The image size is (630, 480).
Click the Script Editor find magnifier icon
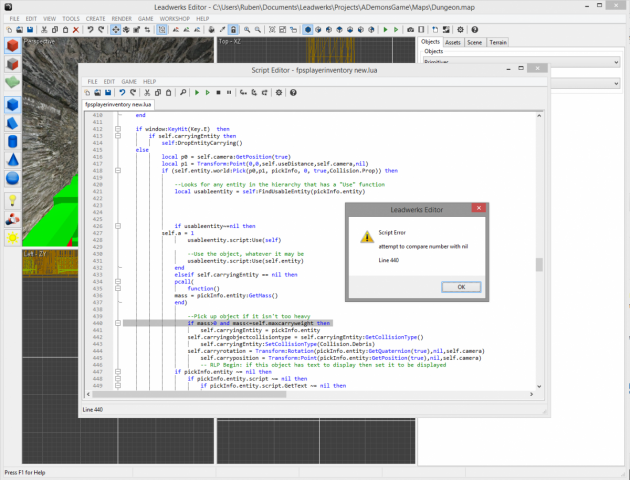tap(185, 92)
